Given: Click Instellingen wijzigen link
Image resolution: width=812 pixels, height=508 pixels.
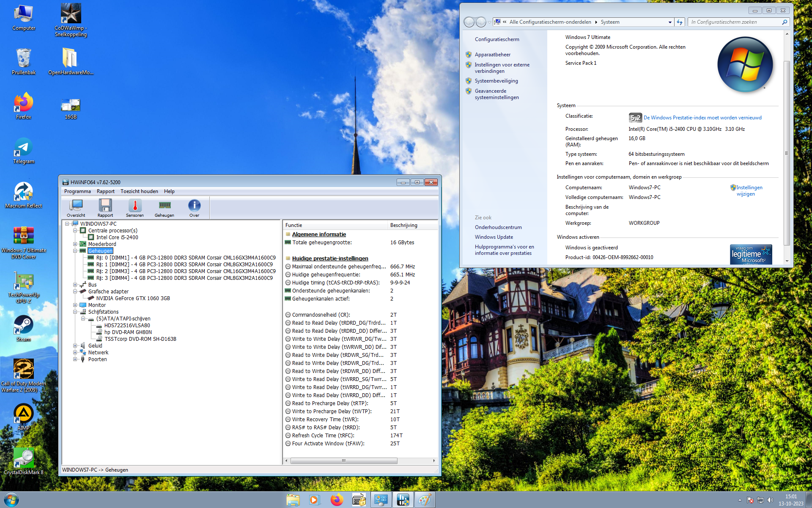Looking at the screenshot, I should (x=749, y=190).
